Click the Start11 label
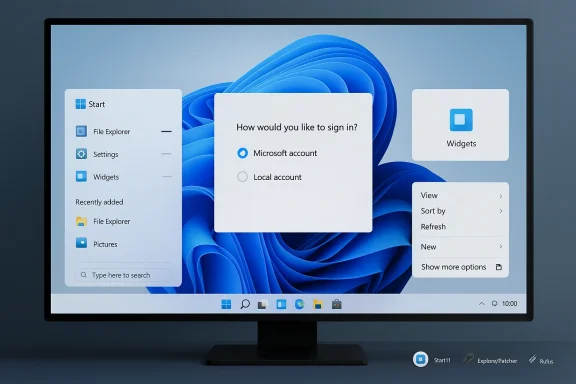 pyautogui.click(x=442, y=360)
